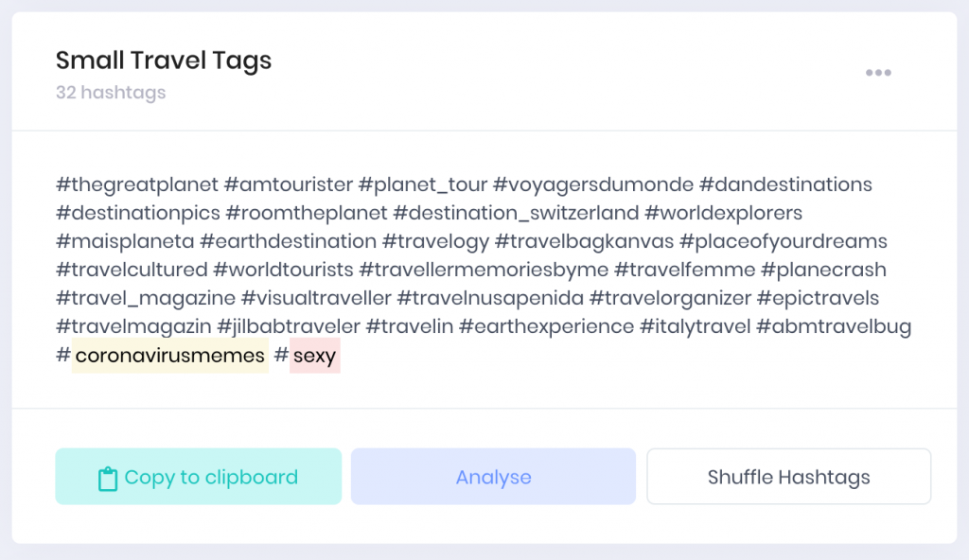Image resolution: width=969 pixels, height=560 pixels.
Task: Click the #travelbagkanvas hashtag
Action: click(x=585, y=241)
